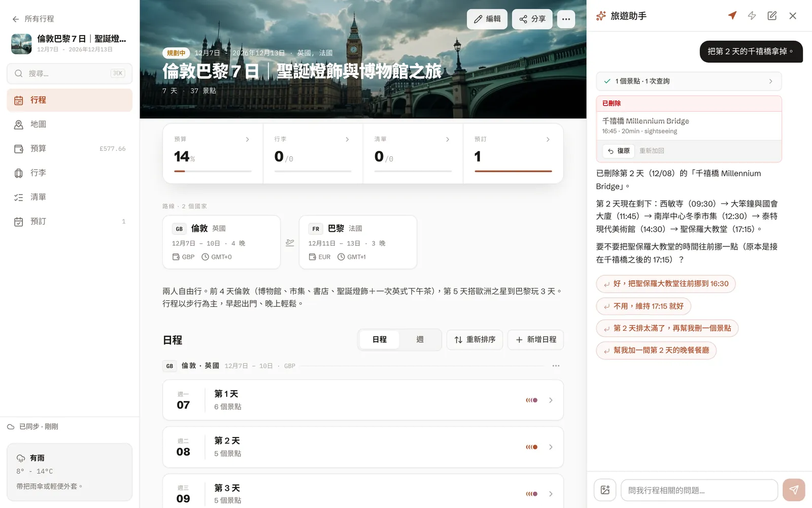Image resolution: width=812 pixels, height=508 pixels.
Task: Switch to 週 view
Action: [420, 340]
